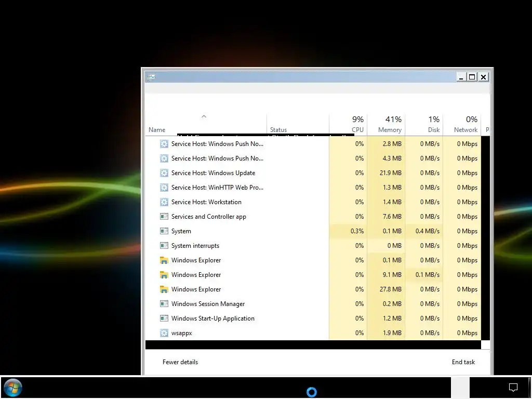This screenshot has width=532, height=399.
Task: Select the 1.9 MB memory cell
Action: coord(386,333)
